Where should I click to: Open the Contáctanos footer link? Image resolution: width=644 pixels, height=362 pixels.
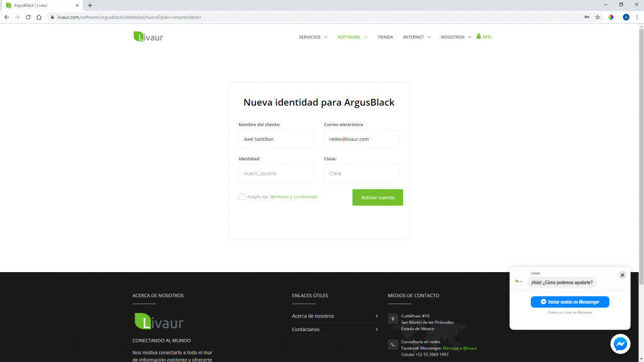[335, 329]
